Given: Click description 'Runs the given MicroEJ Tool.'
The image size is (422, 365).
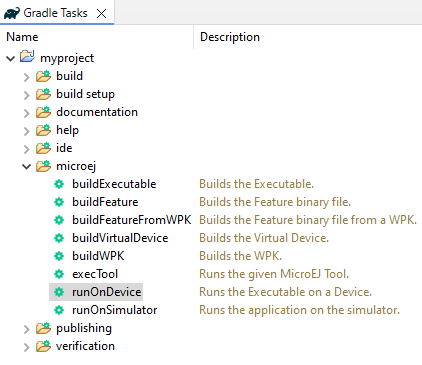Looking at the screenshot, I should pyautogui.click(x=274, y=274).
